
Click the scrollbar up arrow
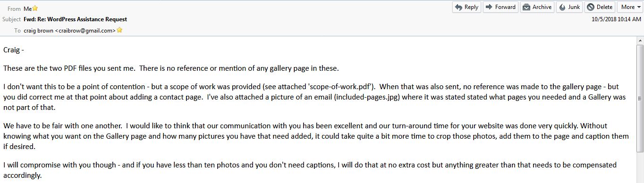coord(640,41)
